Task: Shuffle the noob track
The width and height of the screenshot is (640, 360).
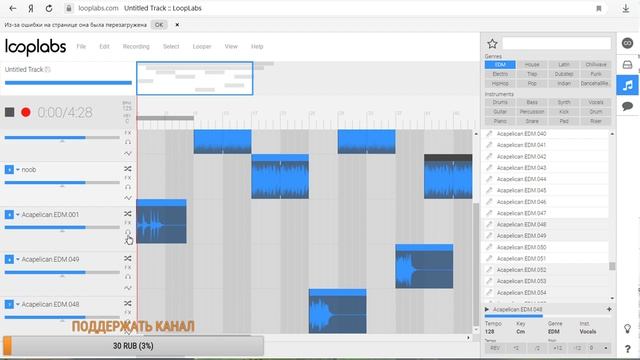Action: 128,169
